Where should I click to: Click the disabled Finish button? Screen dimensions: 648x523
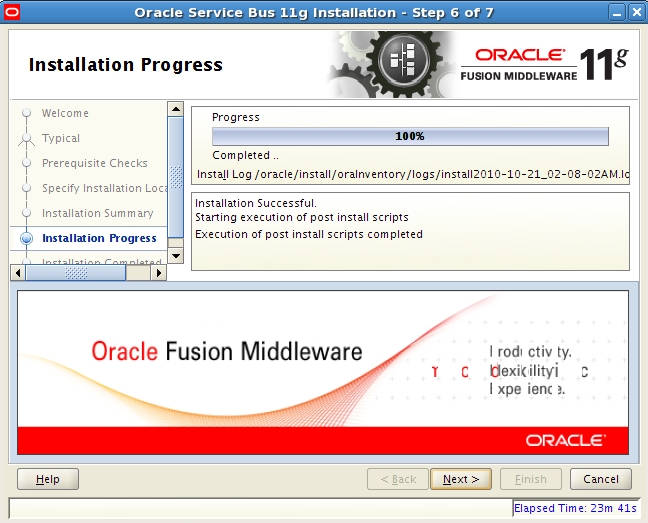click(531, 479)
